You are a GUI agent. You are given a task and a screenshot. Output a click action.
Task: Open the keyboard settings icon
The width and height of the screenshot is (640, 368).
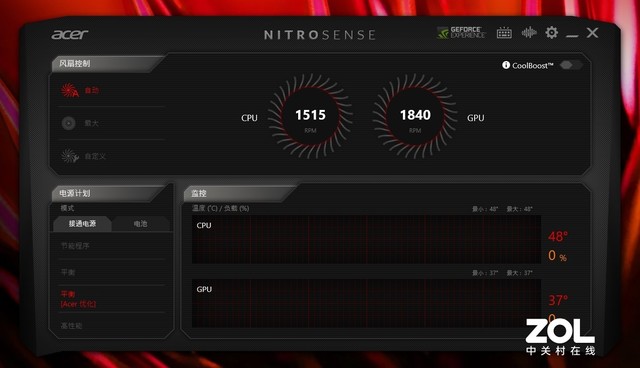pyautogui.click(x=504, y=33)
